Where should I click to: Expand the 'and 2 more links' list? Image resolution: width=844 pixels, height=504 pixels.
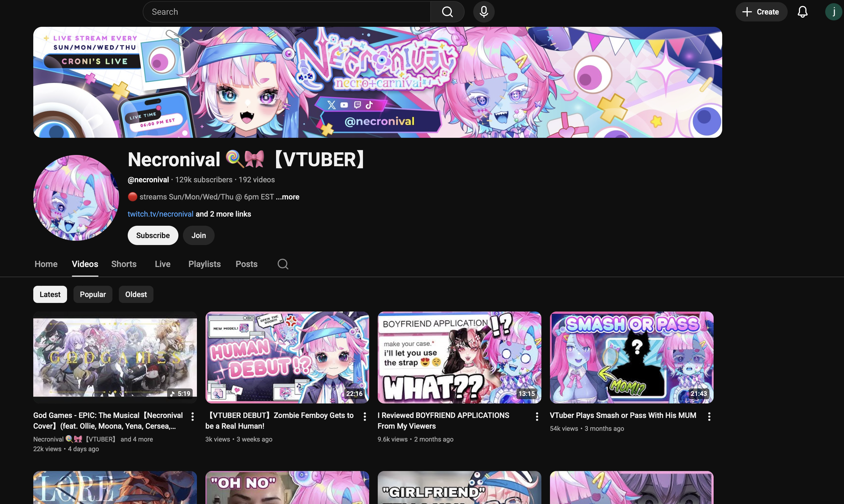(x=223, y=214)
